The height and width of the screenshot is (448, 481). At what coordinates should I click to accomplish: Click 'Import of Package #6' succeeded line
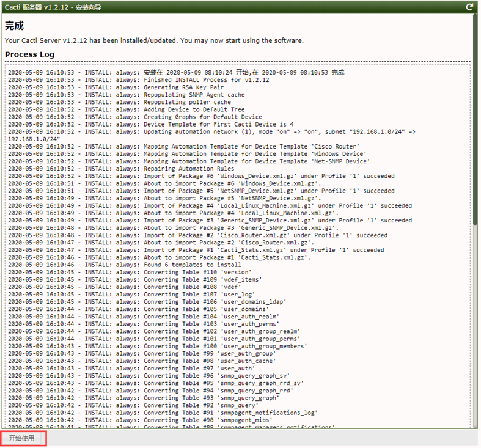click(202, 176)
